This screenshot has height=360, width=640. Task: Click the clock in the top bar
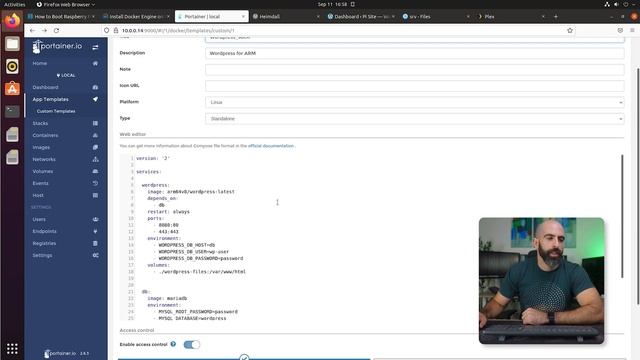click(x=332, y=4)
